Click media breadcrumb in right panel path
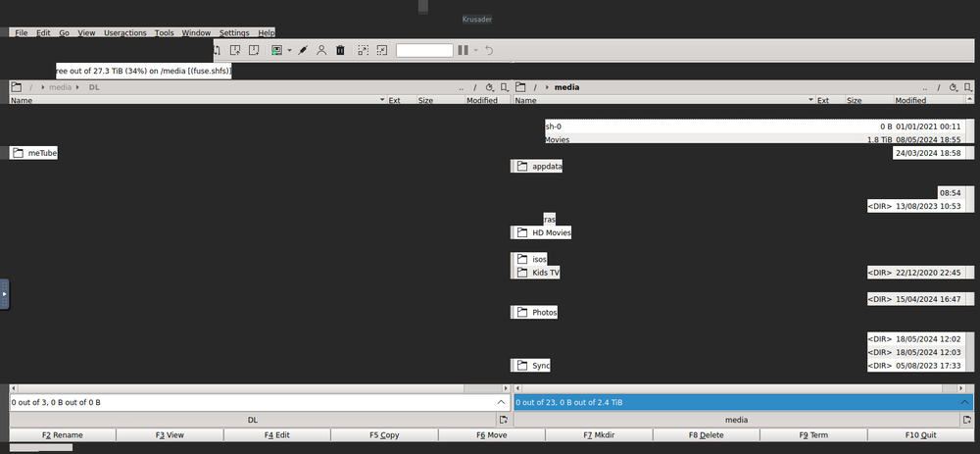The image size is (980, 454). point(566,87)
